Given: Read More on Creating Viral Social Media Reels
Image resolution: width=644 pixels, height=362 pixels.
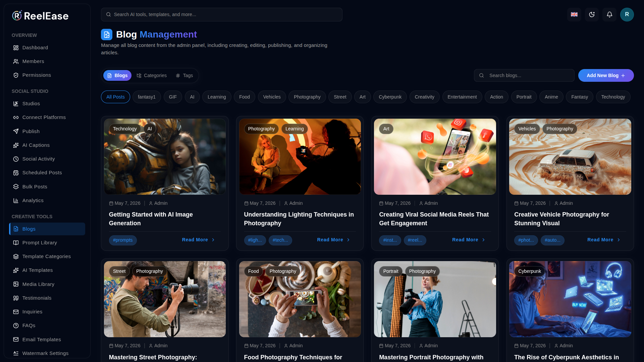Looking at the screenshot, I should pos(469,240).
